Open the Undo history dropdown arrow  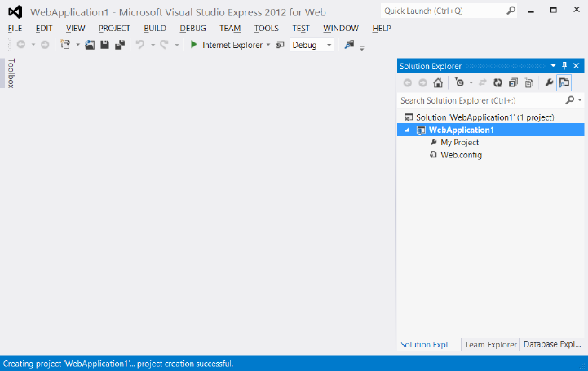pos(153,45)
